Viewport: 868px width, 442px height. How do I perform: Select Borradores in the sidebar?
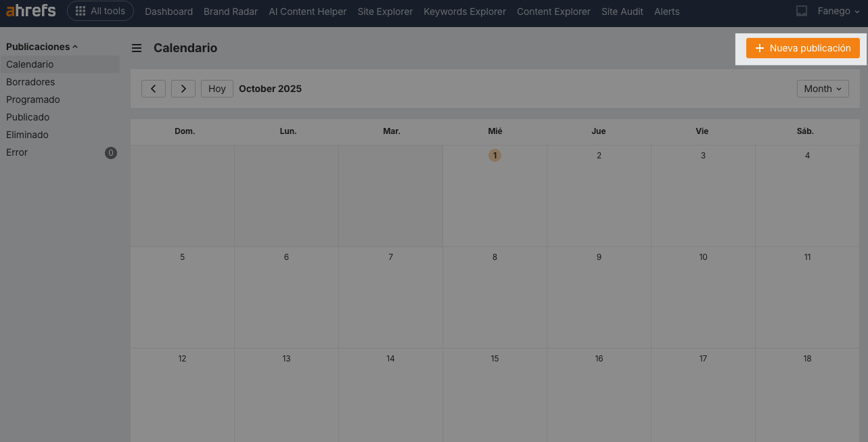[30, 82]
